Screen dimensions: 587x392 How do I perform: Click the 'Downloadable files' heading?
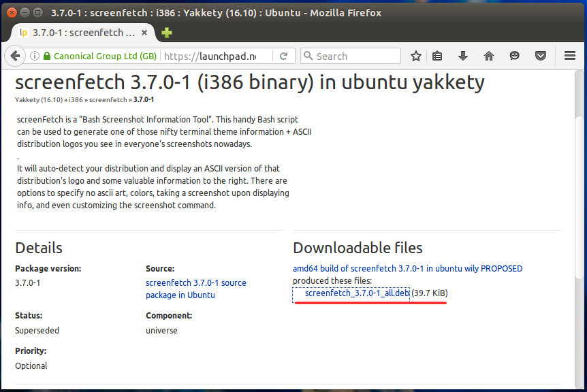coord(358,248)
